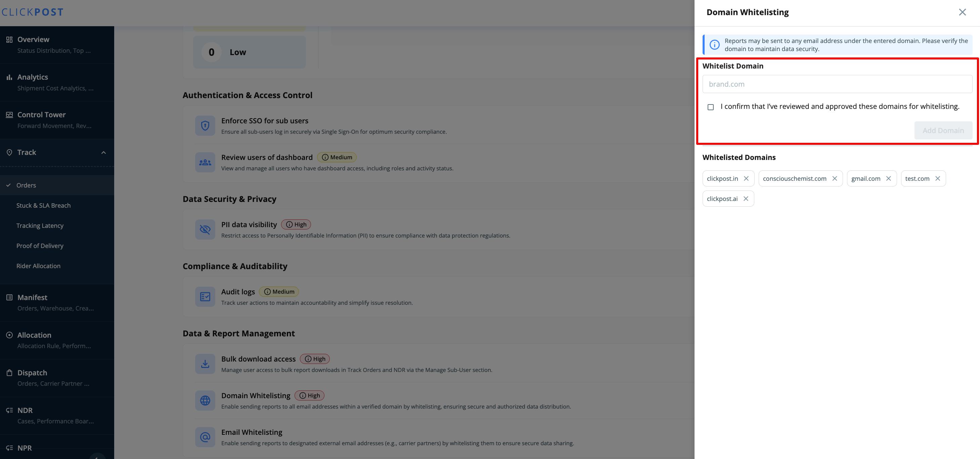Open Stuck & SLA Breach submenu item
This screenshot has width=980, height=459.
[43, 206]
